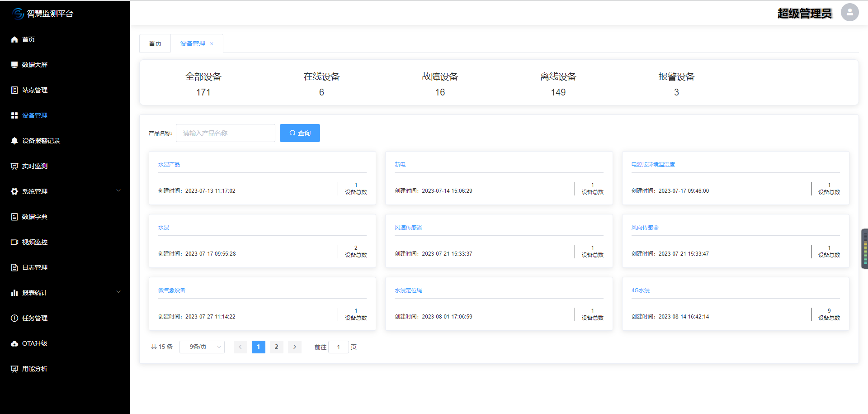Viewport: 868px width, 414px height.
Task: Click the 查询 search button
Action: [x=300, y=133]
